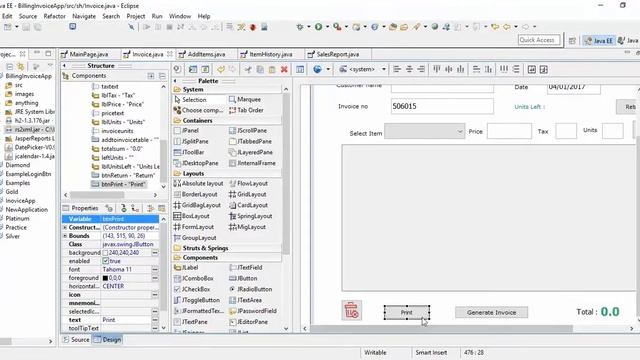Click the foreground black color swatch
The height and width of the screenshot is (360, 640).
point(105,278)
